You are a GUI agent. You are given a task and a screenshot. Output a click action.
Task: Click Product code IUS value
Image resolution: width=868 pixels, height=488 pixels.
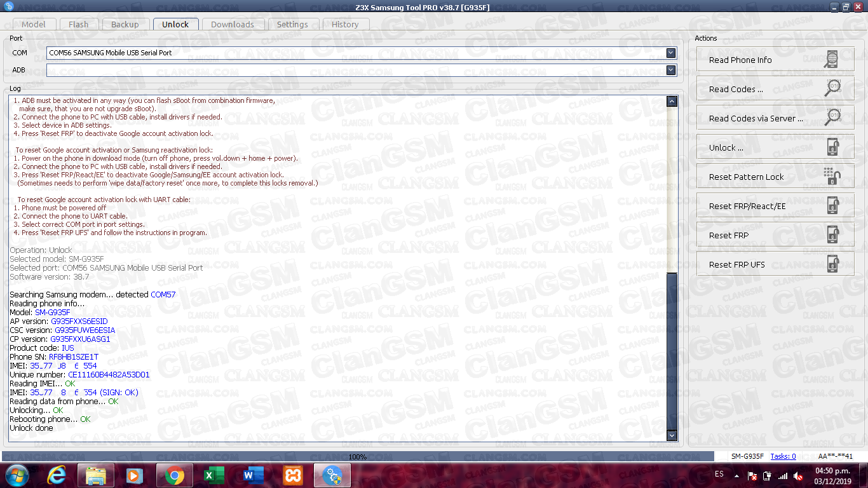pyautogui.click(x=67, y=348)
